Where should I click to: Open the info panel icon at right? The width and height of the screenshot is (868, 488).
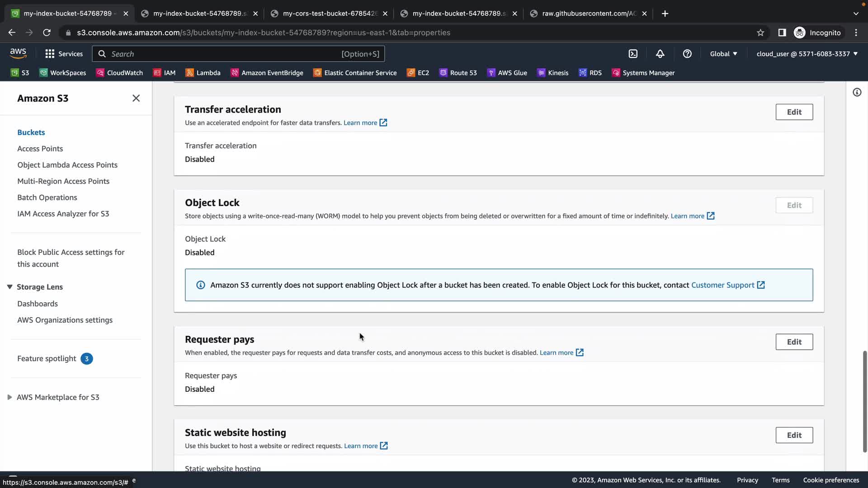857,92
